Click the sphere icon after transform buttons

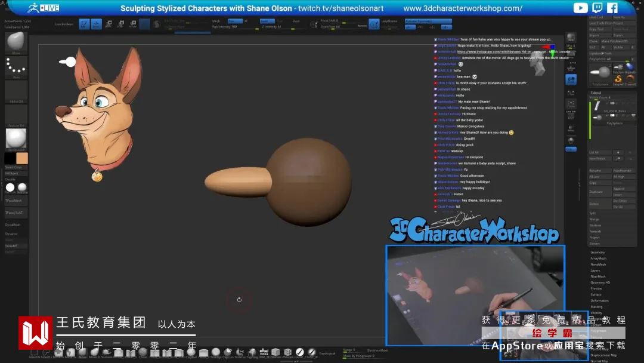point(156,24)
